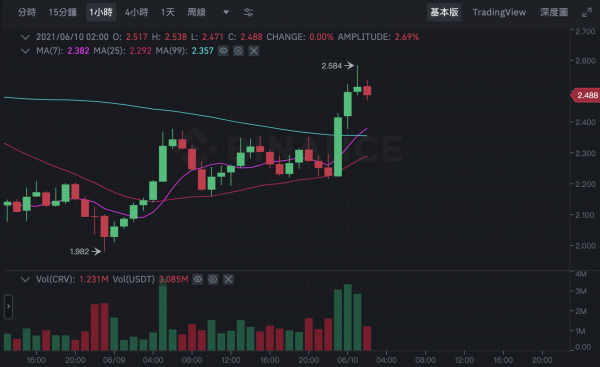Click the MA(25) value 2.292
Viewport: 600px width, 367px height.
click(x=140, y=51)
